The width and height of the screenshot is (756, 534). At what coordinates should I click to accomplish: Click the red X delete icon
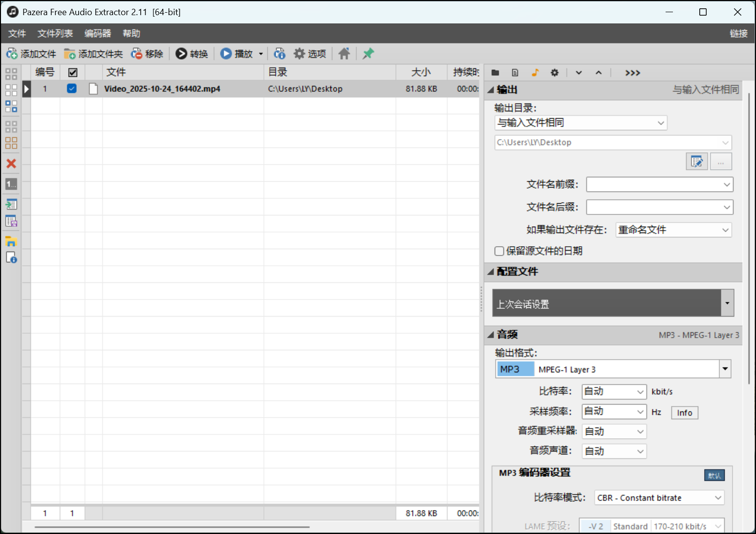[x=11, y=164]
